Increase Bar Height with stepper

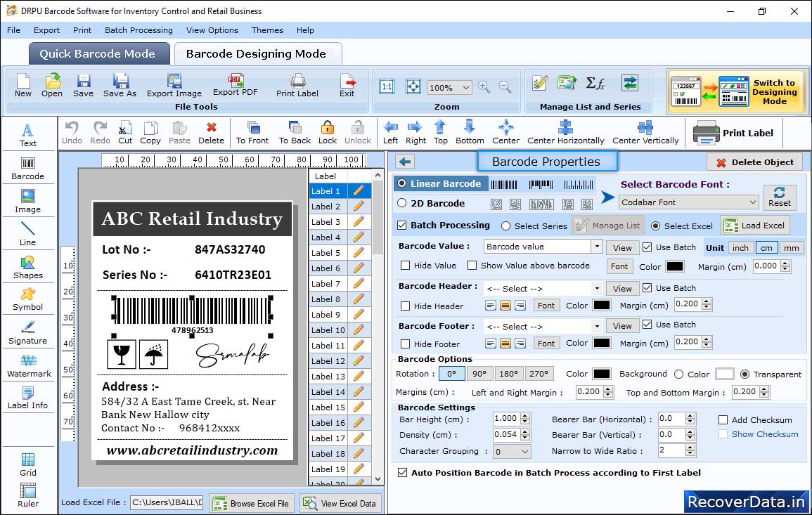tap(525, 416)
